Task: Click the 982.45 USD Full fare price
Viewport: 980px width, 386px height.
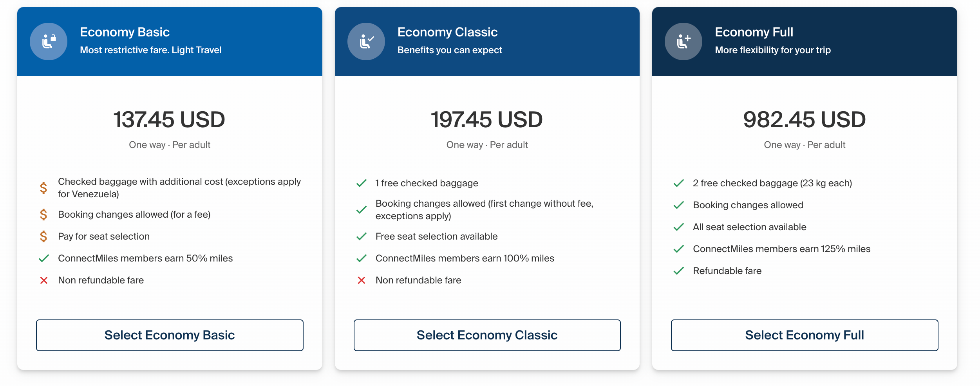Action: pos(805,119)
